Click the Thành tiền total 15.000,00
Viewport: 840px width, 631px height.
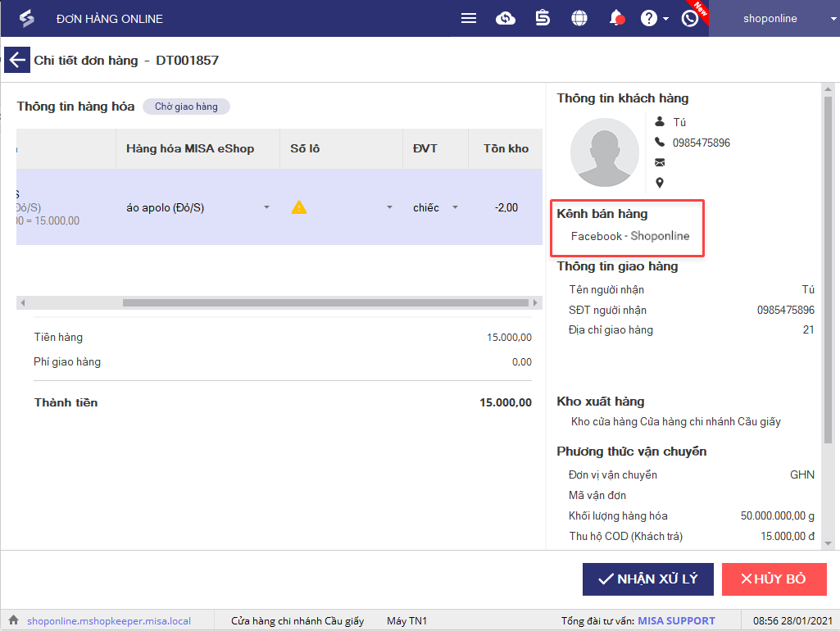[505, 402]
